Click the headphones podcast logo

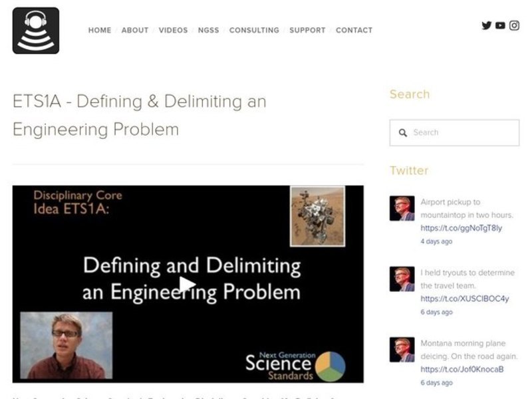37,31
